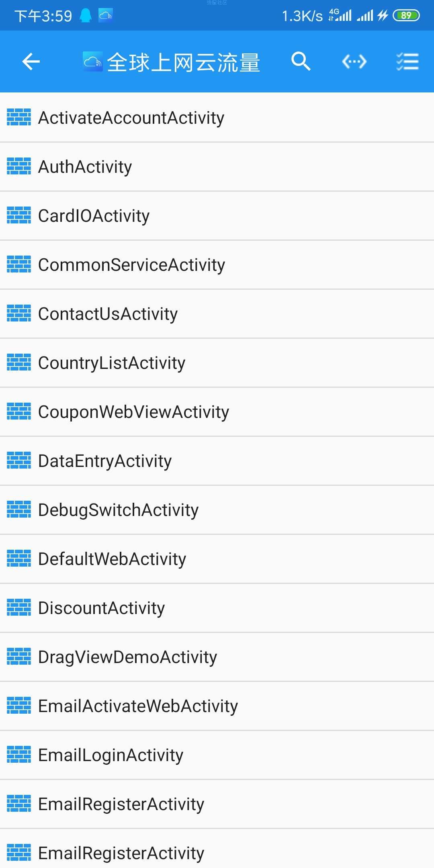
Task: Open CouponWebViewActivity item
Action: tap(217, 411)
